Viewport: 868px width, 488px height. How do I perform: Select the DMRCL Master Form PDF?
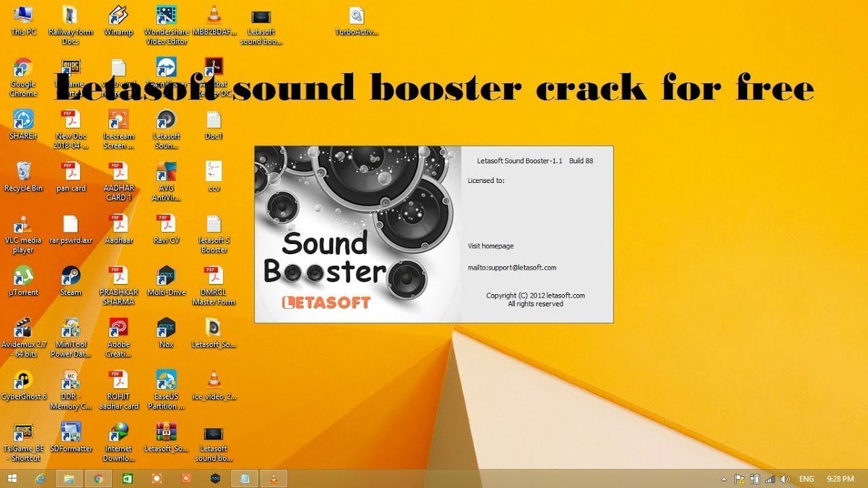tap(214, 286)
